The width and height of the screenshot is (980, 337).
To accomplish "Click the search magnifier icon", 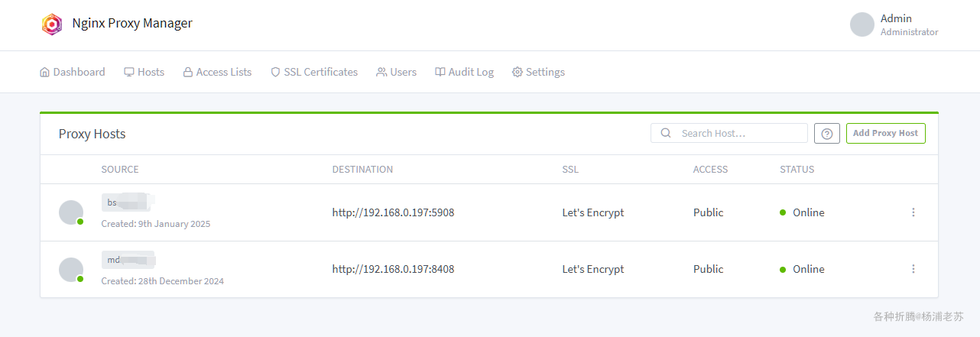I will pyautogui.click(x=666, y=133).
